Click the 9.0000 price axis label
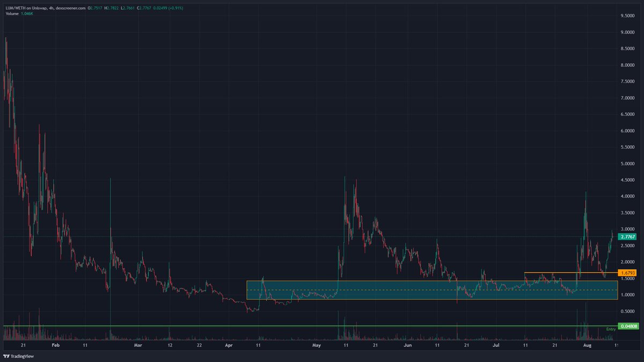Viewport: 644px width, 362px height. [628, 33]
